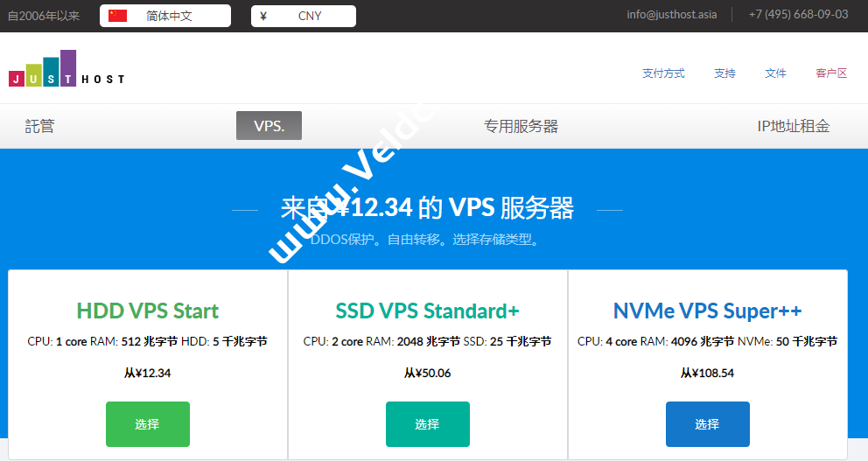Open the 简体中文 language dropdown
868x461 pixels.
(165, 16)
